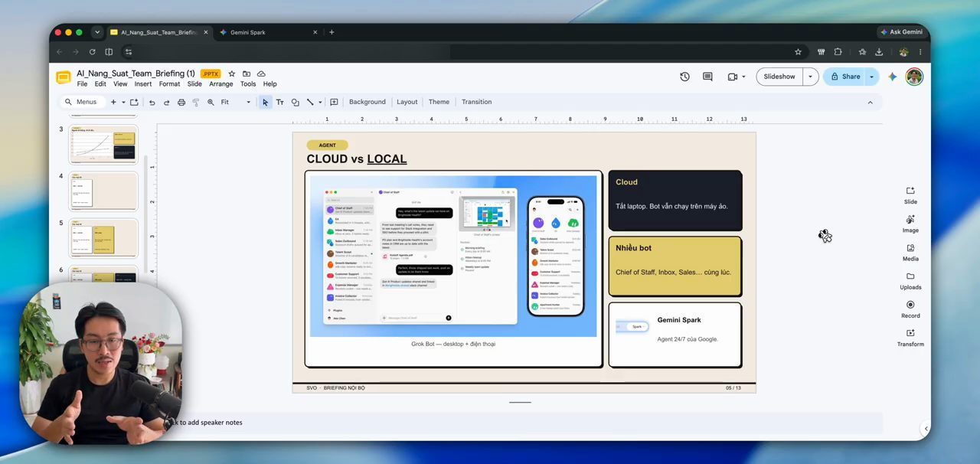Click Ask Gemini in Chrome
Screen dimensions: 980x464
pyautogui.click(x=901, y=32)
